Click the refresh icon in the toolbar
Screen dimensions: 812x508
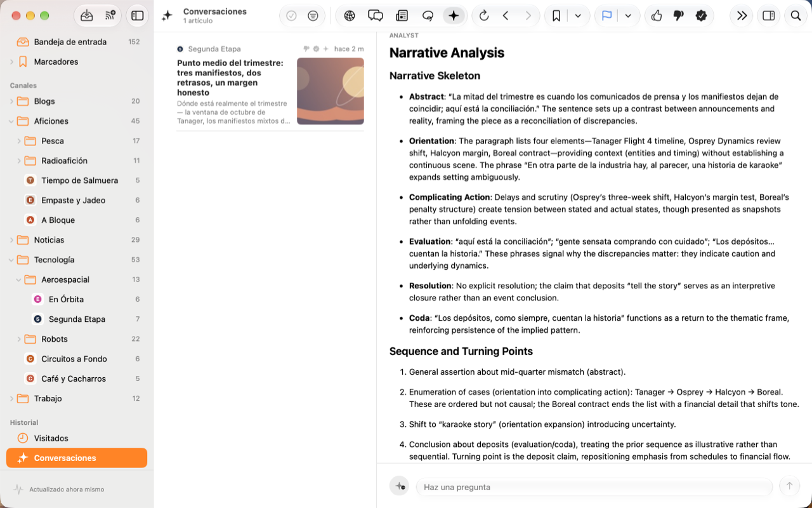pyautogui.click(x=484, y=16)
